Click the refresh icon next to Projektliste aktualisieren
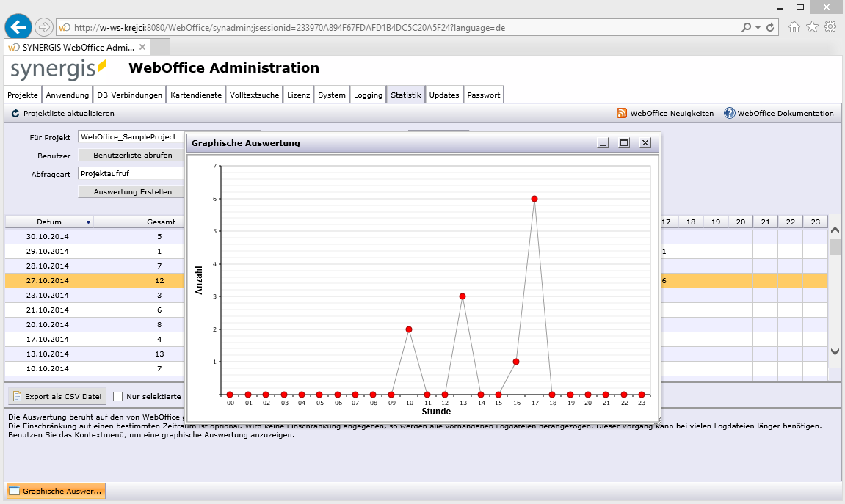 coord(15,114)
